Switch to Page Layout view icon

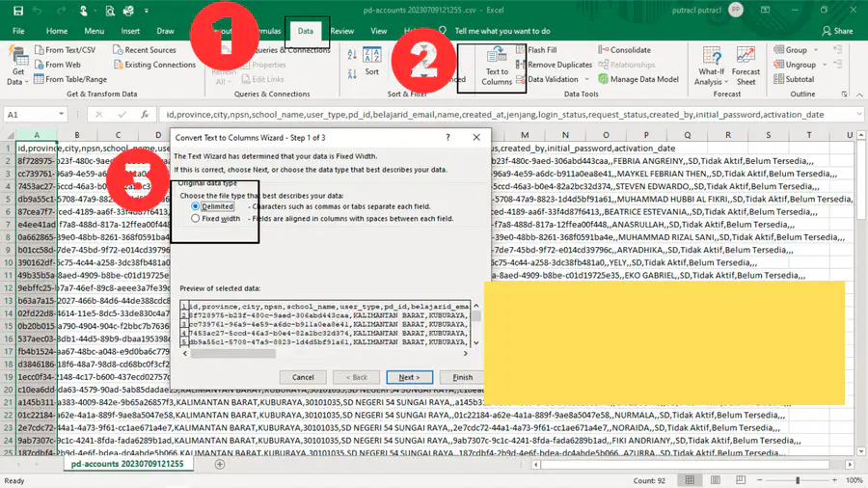716,480
